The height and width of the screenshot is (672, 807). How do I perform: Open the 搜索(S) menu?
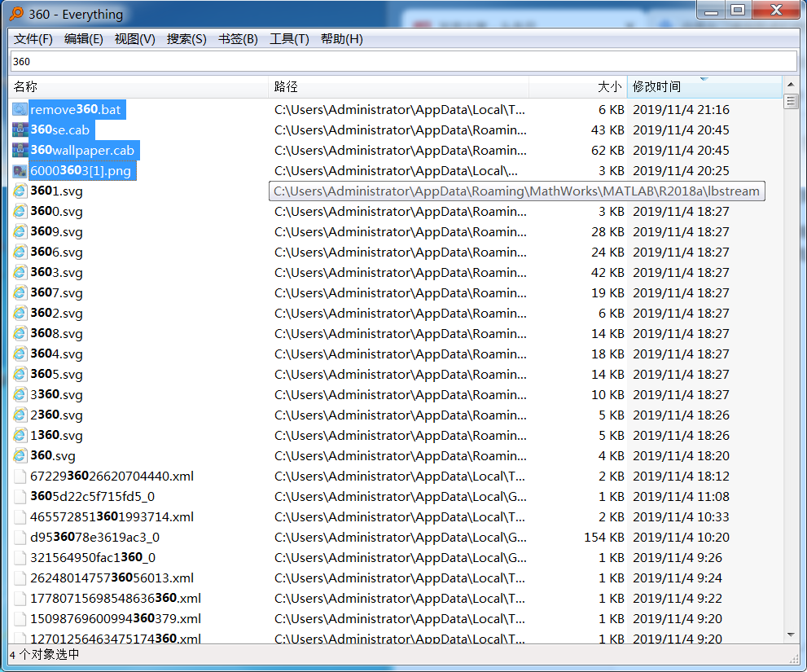point(186,39)
